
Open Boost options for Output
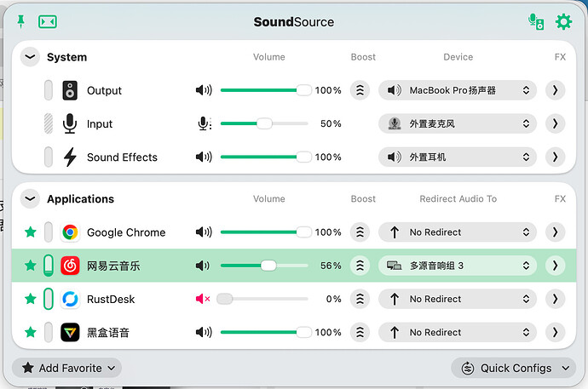[x=360, y=90]
